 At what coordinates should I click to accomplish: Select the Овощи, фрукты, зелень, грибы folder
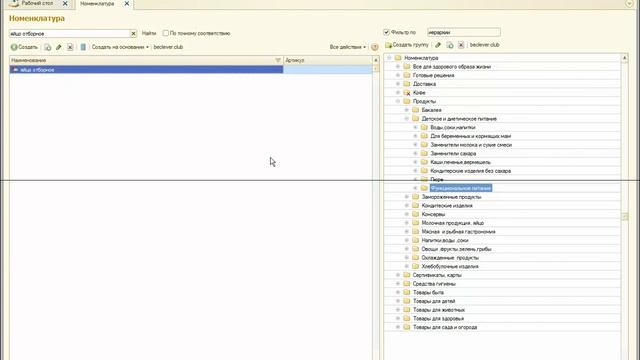click(456, 249)
